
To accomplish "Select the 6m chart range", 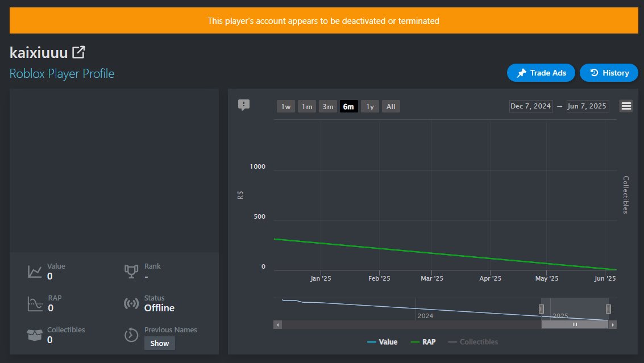I will [348, 106].
